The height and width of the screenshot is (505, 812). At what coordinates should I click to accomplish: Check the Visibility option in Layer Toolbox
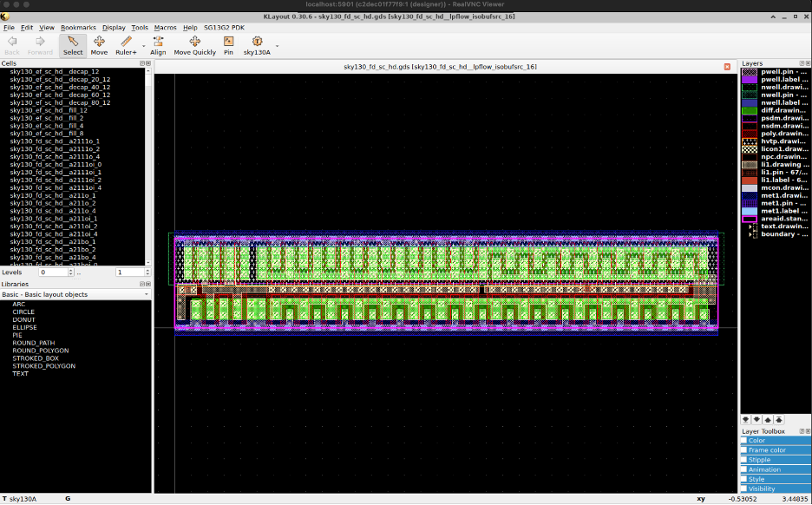click(743, 489)
